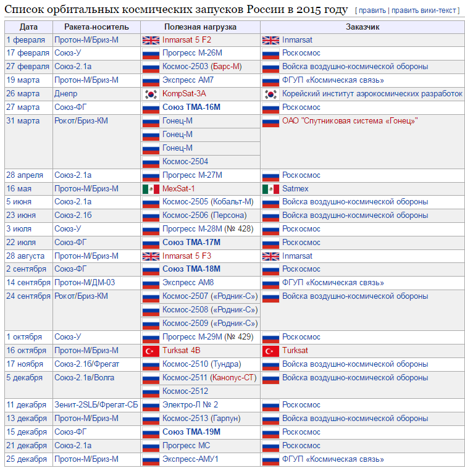Click Mexico flag beside Satmex customer

[x=270, y=189]
